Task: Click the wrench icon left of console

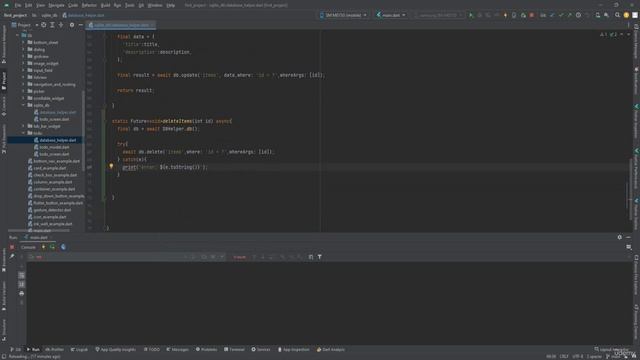Action: tap(12, 256)
